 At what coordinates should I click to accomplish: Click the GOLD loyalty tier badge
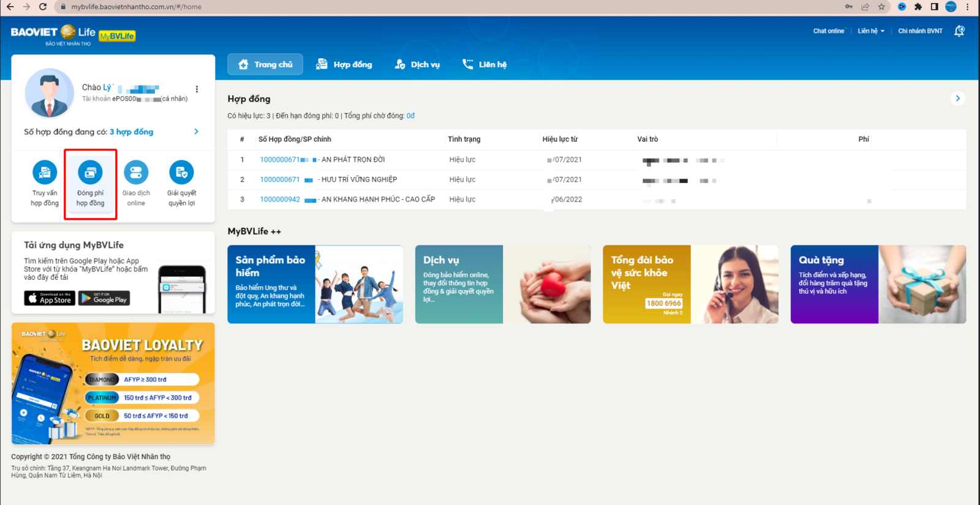click(102, 416)
